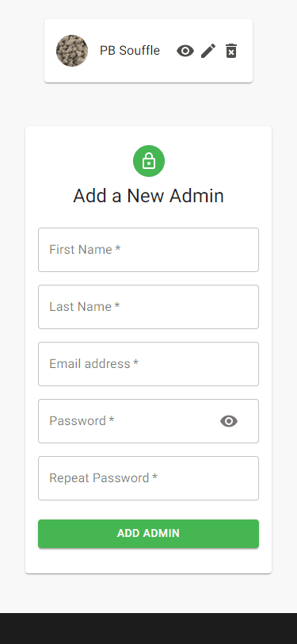
Task: Click into the Email address field
Action: pos(149,364)
